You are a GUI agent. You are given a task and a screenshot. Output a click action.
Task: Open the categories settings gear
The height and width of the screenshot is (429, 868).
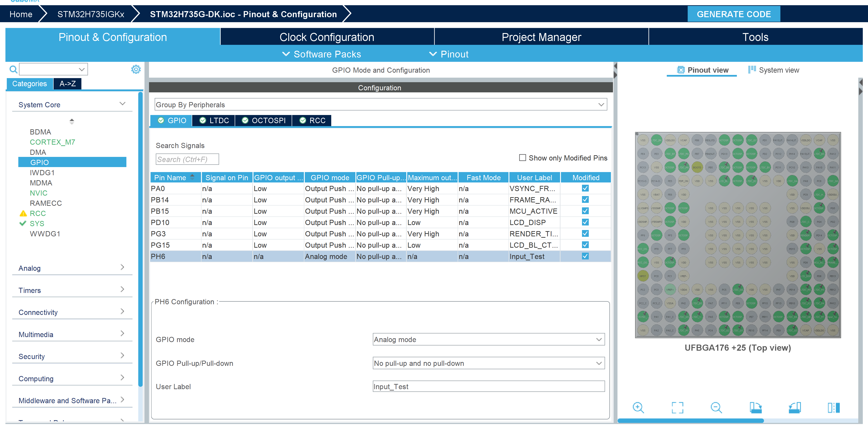(x=136, y=70)
